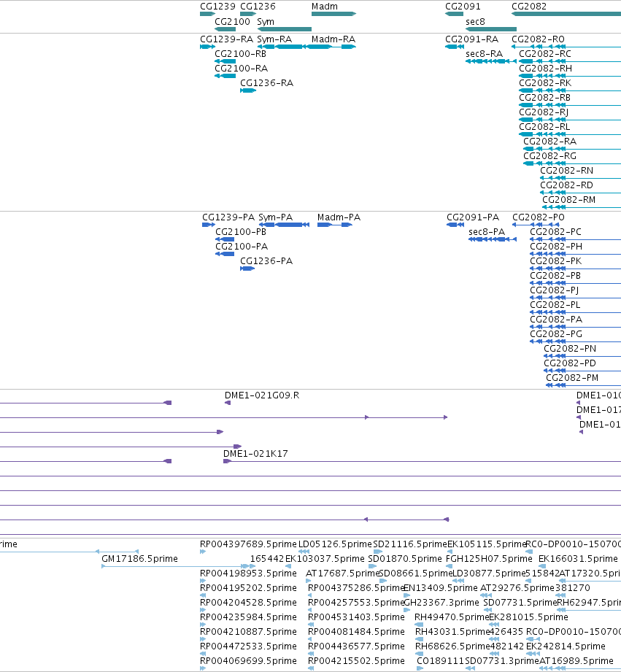Select the CG2082-PK protein label
The image size is (621, 672).
(556, 260)
